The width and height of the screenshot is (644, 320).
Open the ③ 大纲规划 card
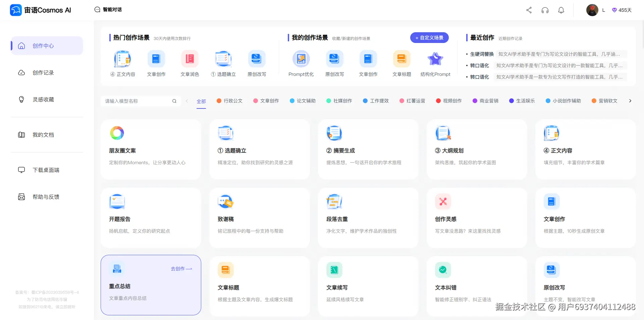[477, 149]
